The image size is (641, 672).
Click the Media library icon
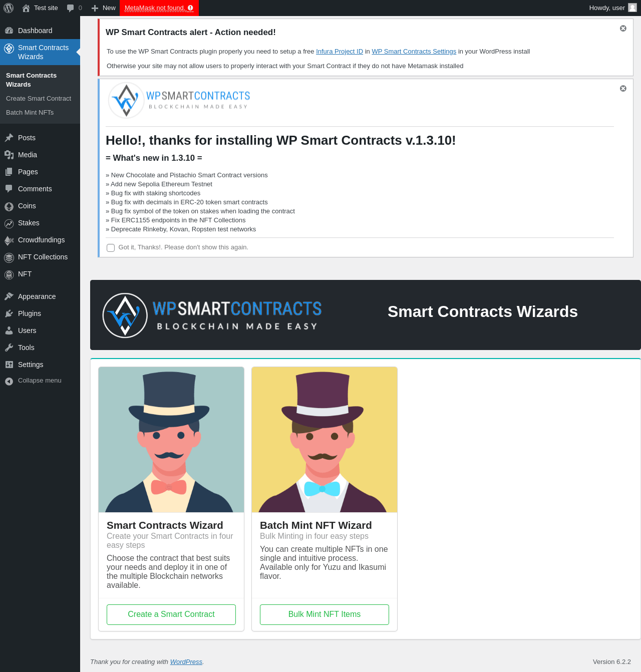[9, 155]
